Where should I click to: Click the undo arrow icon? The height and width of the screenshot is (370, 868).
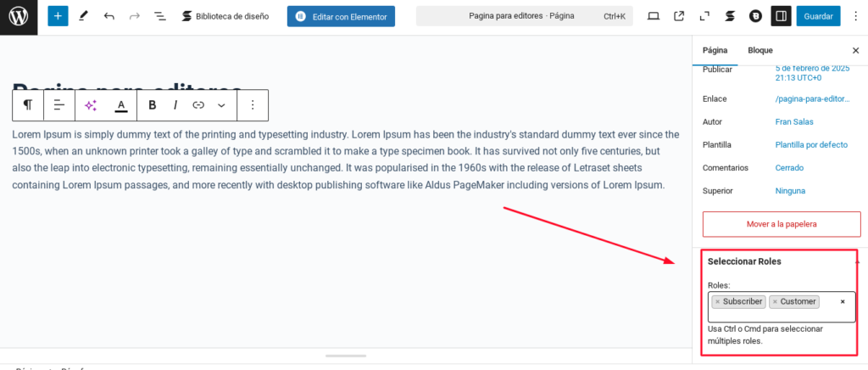point(109,17)
